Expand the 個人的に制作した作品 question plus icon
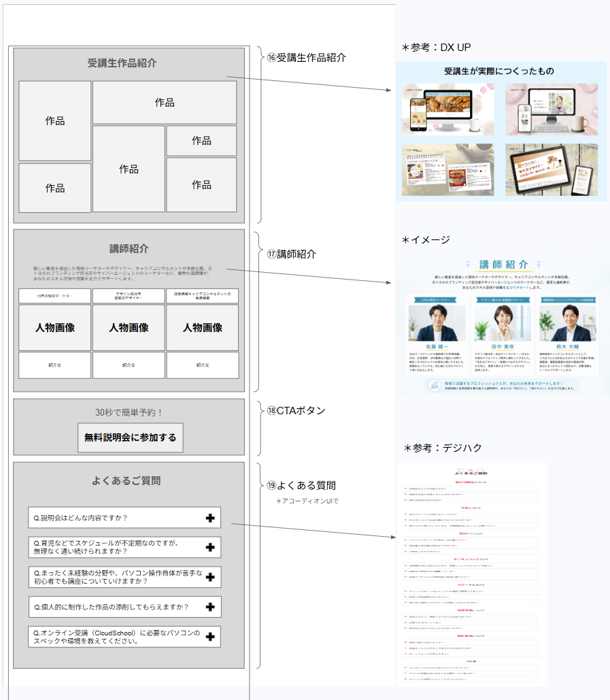 coord(210,607)
